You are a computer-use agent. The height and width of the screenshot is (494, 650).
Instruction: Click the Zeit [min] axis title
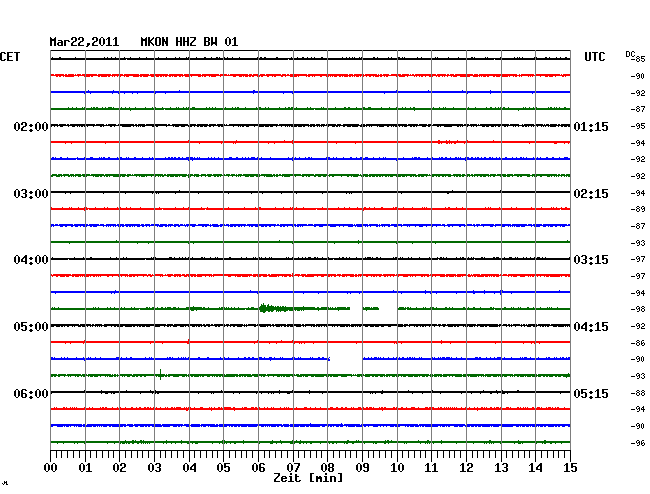point(308,478)
